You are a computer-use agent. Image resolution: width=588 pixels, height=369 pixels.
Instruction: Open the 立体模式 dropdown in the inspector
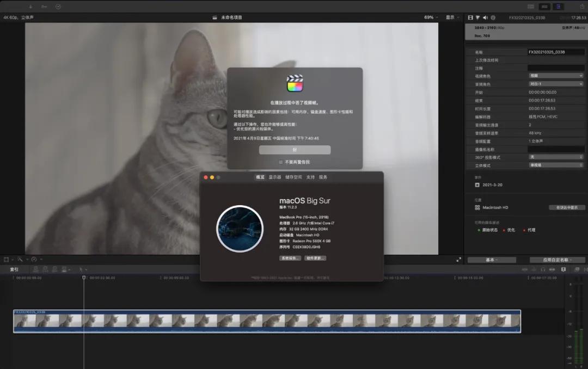click(x=555, y=165)
